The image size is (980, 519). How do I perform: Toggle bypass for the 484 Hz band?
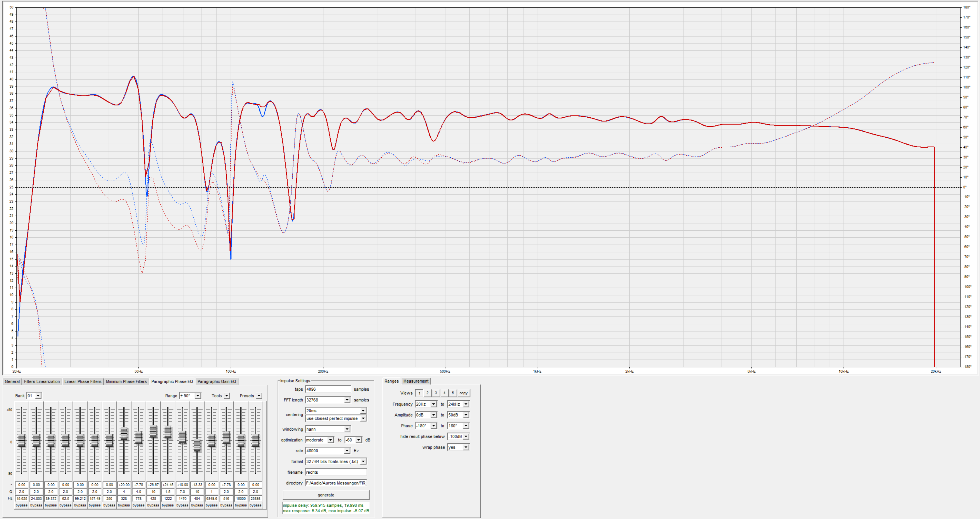coord(197,505)
